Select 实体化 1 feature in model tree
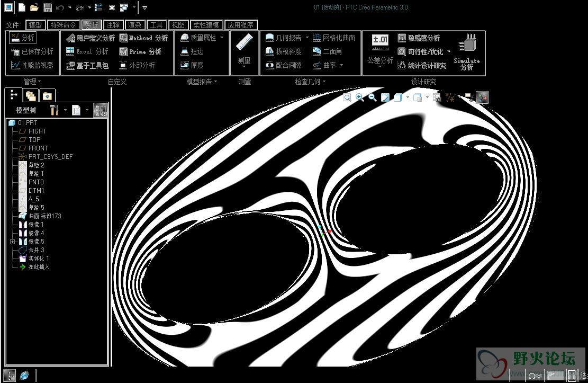 click(x=34, y=259)
